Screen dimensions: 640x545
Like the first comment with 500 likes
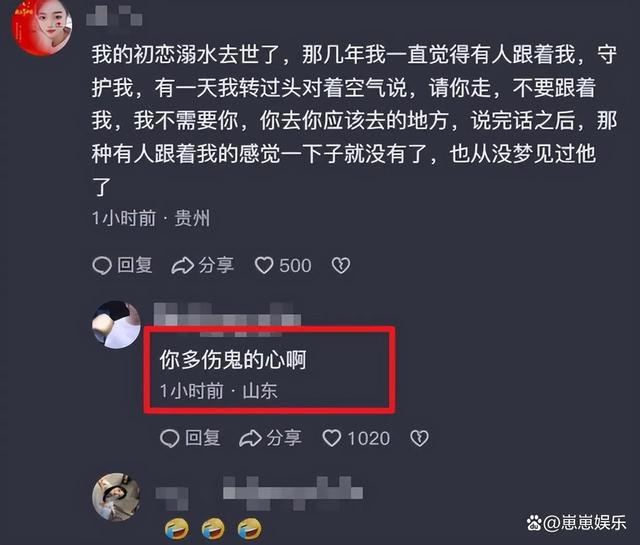pyautogui.click(x=264, y=266)
